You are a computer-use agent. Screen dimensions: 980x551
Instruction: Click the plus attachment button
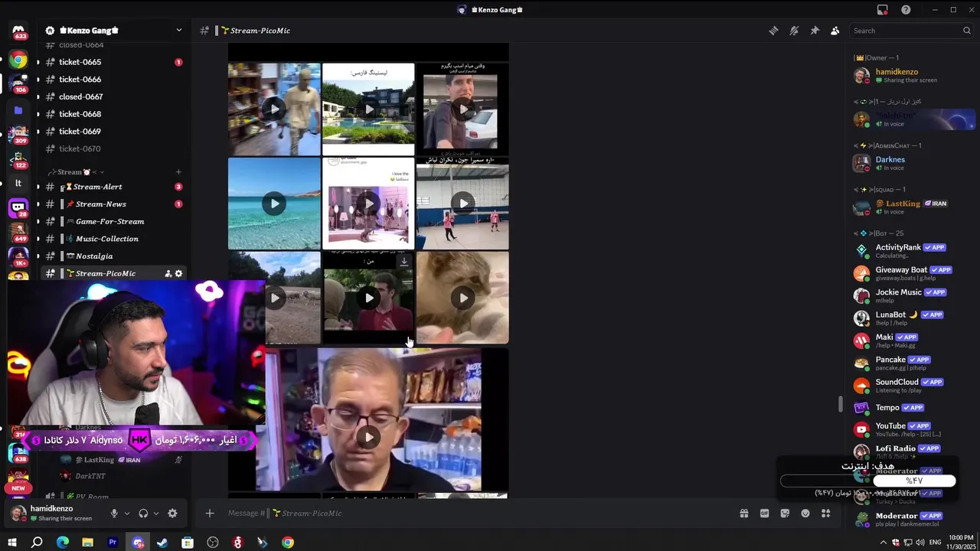click(x=210, y=514)
